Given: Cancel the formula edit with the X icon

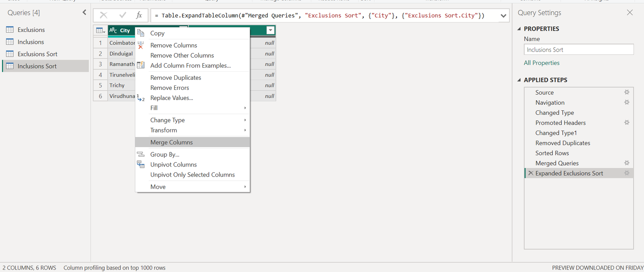Looking at the screenshot, I should point(103,15).
